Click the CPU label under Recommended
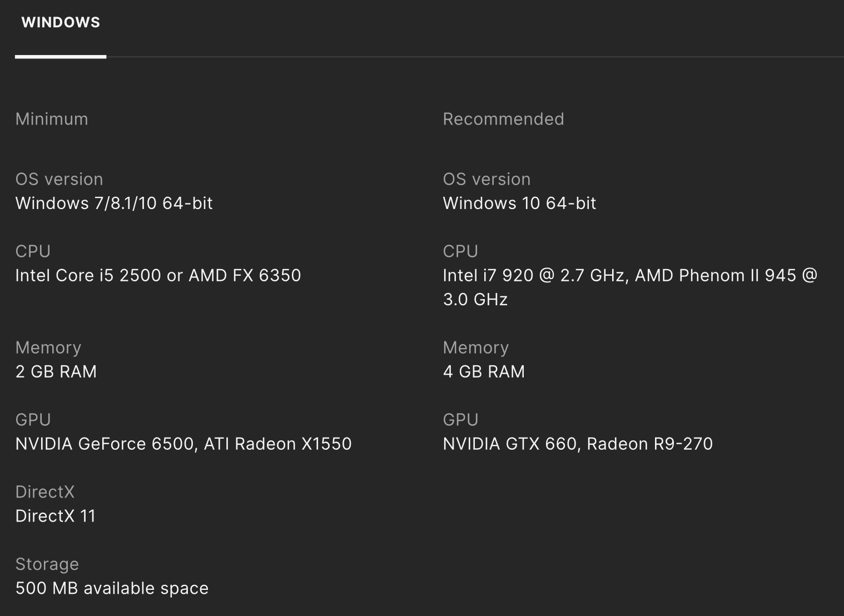The image size is (844, 616). click(460, 251)
